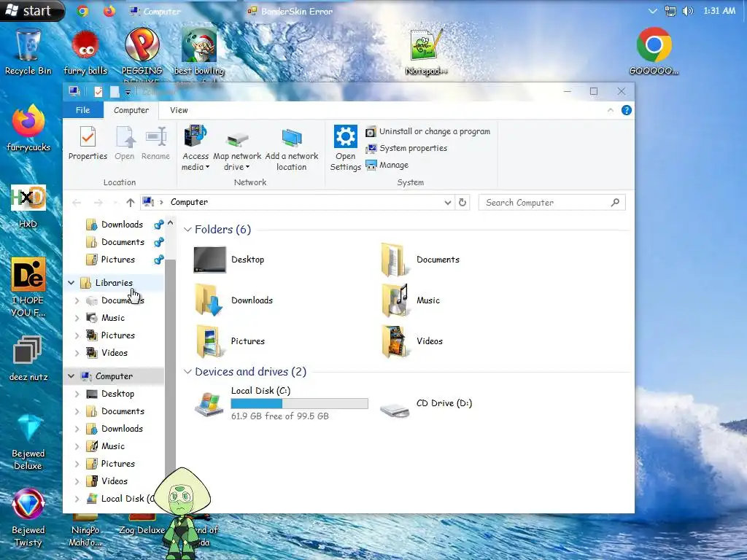Screen dimensions: 747x560
Task: Click the Access media ribbon button
Action: 196,147
